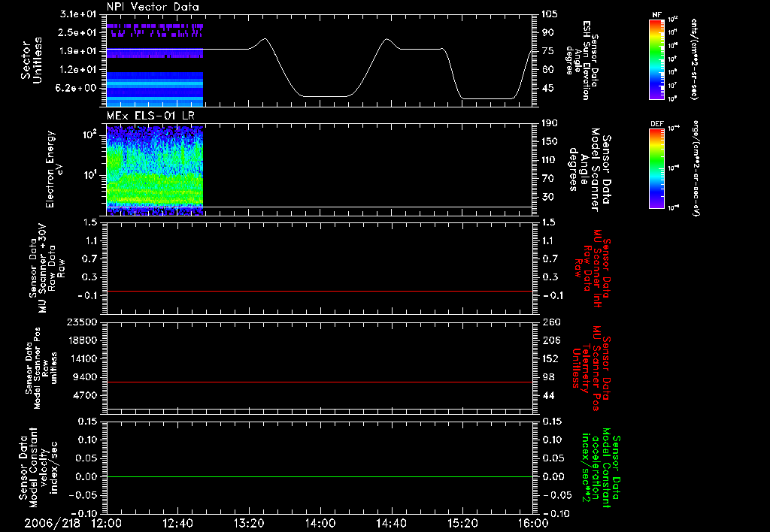Click the red line in MU Scanner +30V panel
Screen dimensions: 770x532
[x=320, y=291]
